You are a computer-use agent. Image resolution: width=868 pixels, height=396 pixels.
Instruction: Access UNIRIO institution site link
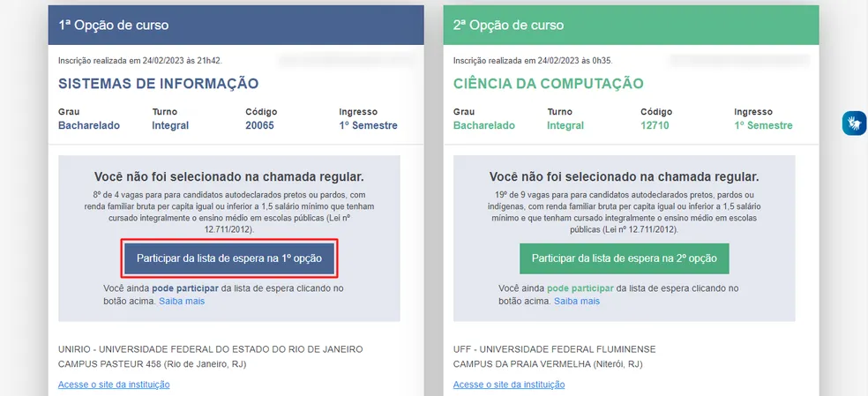click(x=114, y=385)
